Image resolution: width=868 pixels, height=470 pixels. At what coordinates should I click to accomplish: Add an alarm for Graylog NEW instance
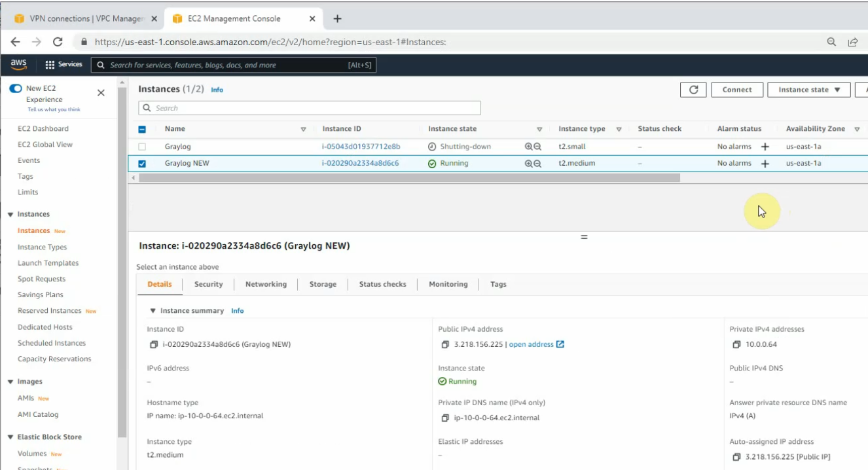[x=765, y=163]
